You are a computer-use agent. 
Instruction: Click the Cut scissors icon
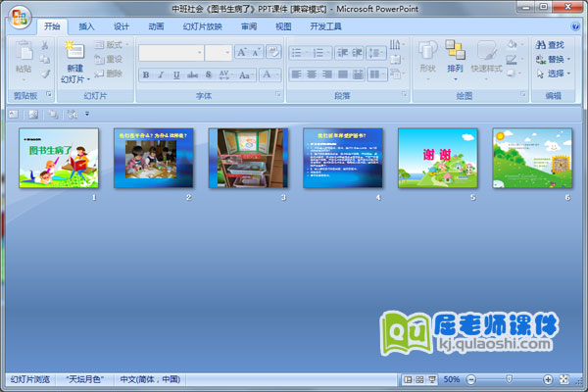tap(45, 45)
